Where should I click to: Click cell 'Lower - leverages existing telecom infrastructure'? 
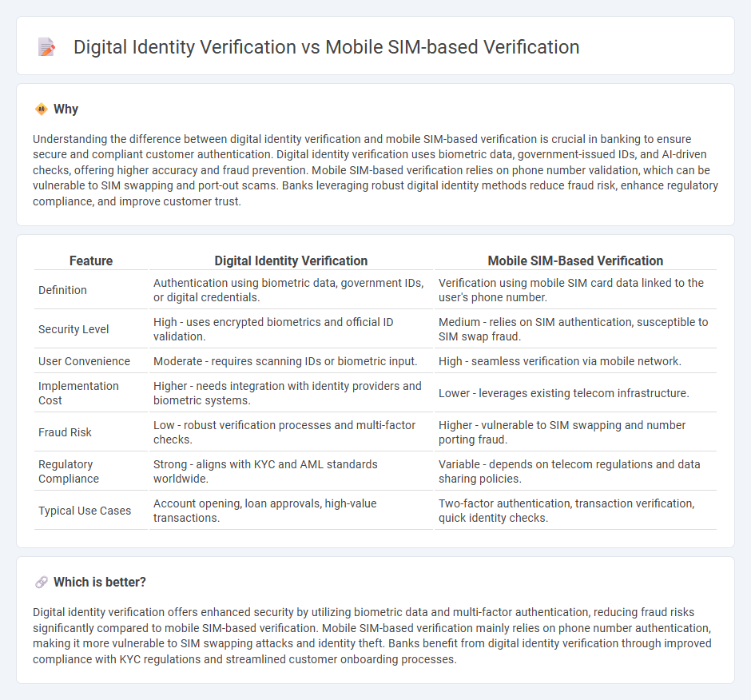tap(575, 393)
